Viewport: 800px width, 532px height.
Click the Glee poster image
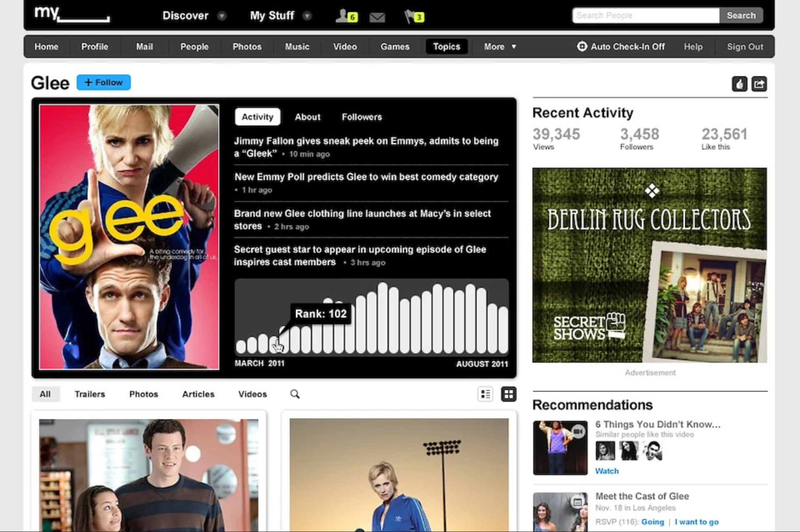[x=129, y=237]
